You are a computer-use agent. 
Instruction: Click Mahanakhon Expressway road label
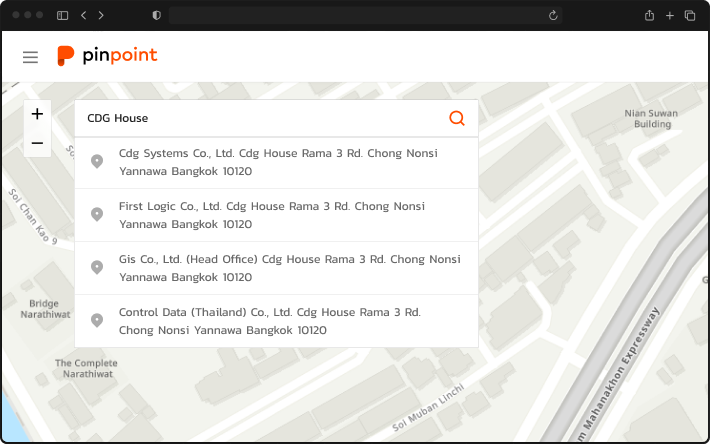point(621,372)
